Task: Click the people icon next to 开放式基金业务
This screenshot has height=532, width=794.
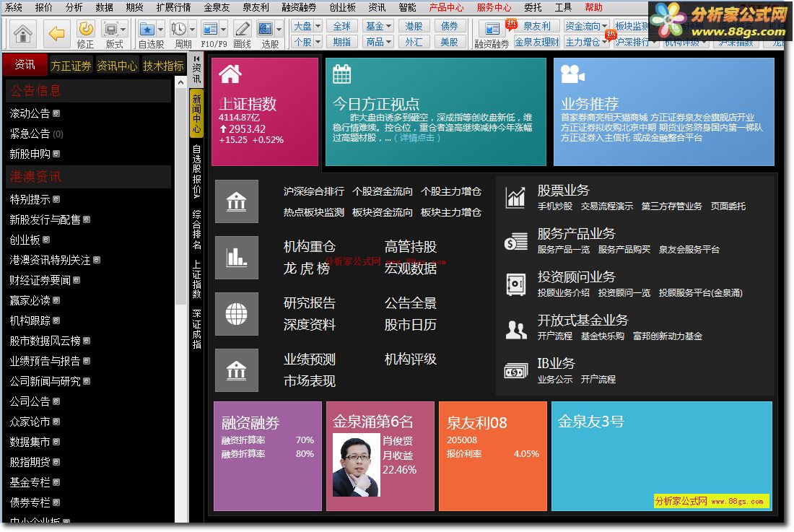Action: coord(516,330)
